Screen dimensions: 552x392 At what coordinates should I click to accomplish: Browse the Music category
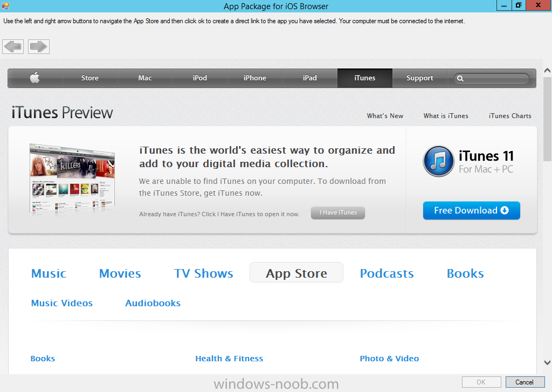point(49,273)
